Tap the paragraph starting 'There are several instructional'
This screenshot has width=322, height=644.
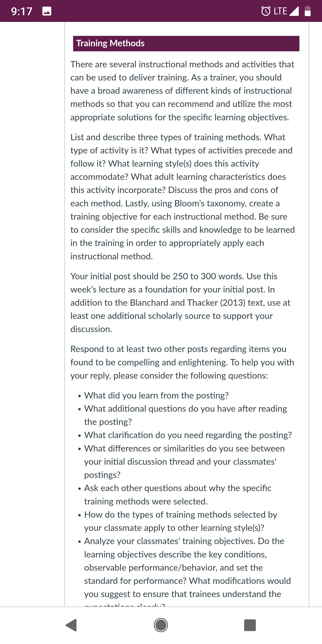182,91
